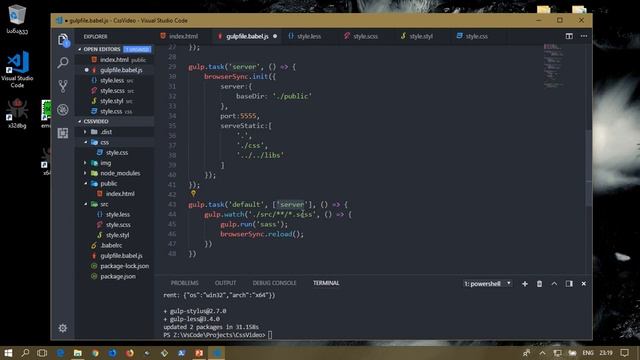Switch to the style.less editor tab
Viewport: 640px width, 360px height.
tap(309, 36)
